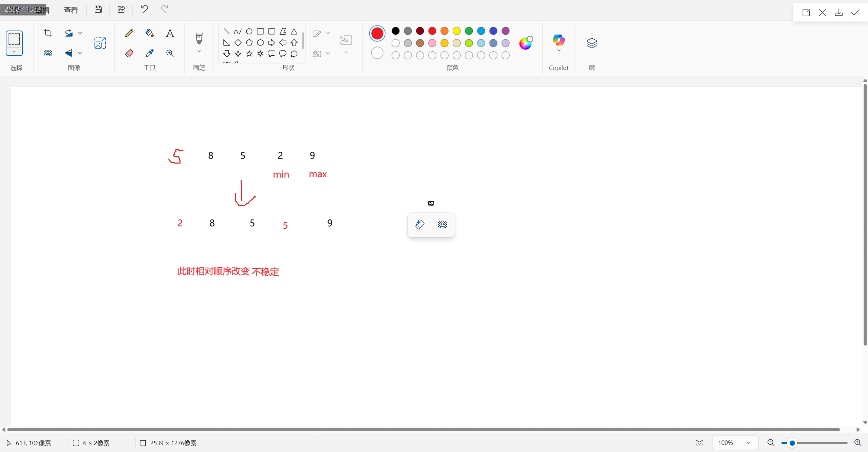Select secondary Color 2 white circle

click(x=377, y=53)
